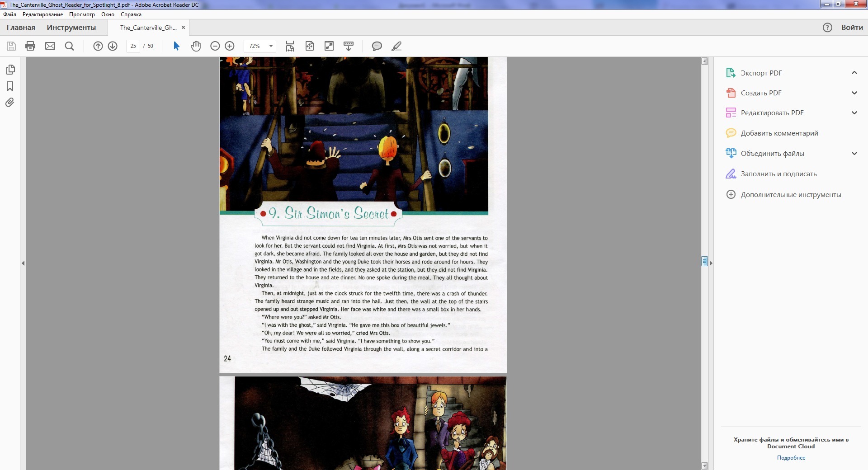Select the The_Canterville_Gh... document tab

coord(148,28)
